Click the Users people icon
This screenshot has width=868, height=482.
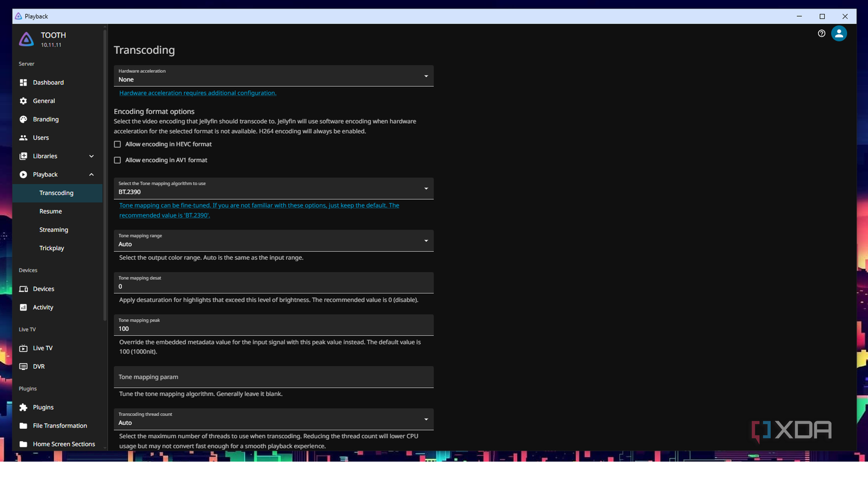[23, 138]
